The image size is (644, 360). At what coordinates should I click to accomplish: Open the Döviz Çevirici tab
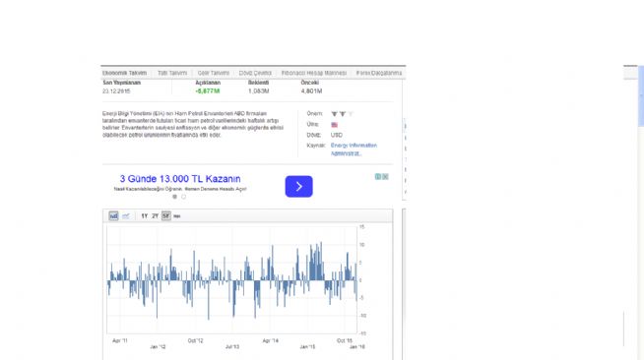click(255, 73)
